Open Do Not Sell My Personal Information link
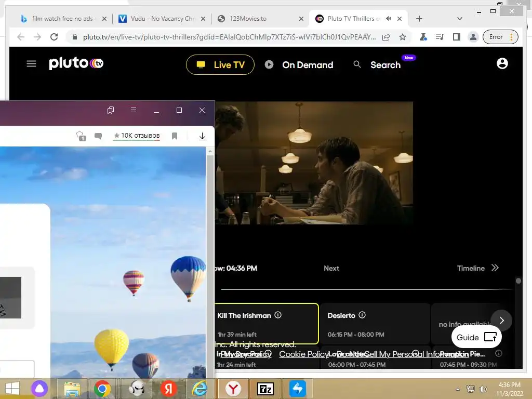The height and width of the screenshot is (399, 532). pyautogui.click(x=403, y=354)
